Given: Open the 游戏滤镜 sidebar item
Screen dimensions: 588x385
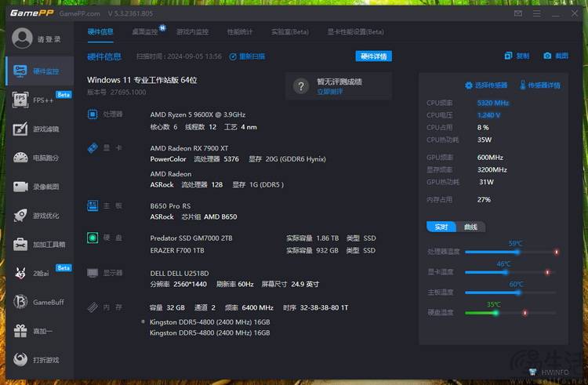Looking at the screenshot, I should 40,129.
